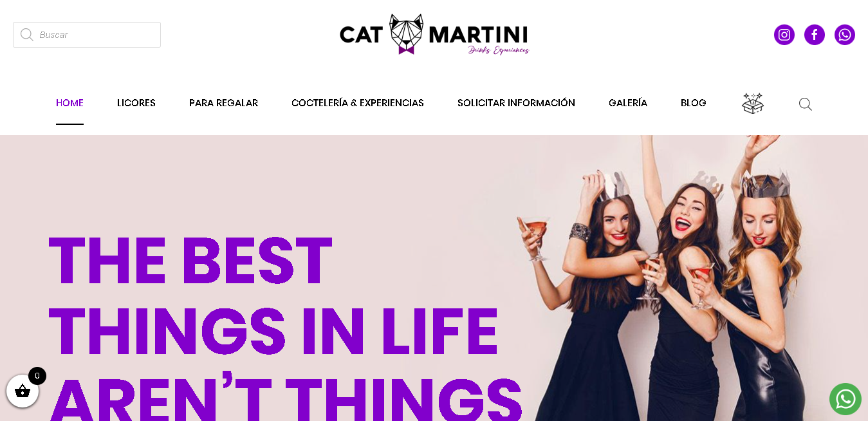Open the Facebook page icon
This screenshot has height=421, width=868.
point(814,35)
